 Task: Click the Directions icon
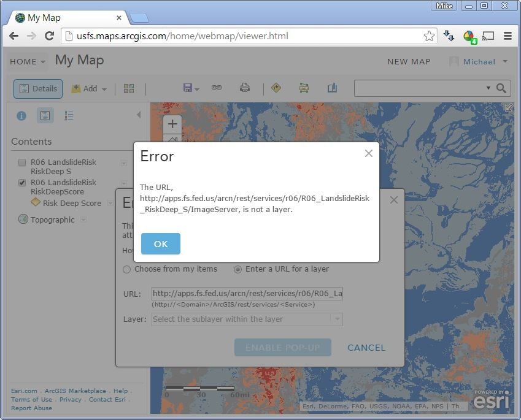coord(276,88)
